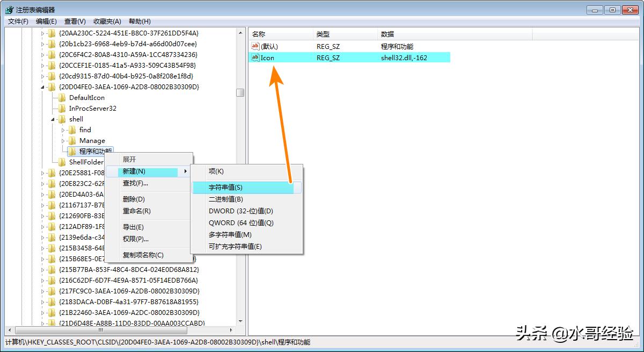This screenshot has width=644, height=352.
Task: Click the ShellFolder key folder icon
Action: [x=62, y=162]
